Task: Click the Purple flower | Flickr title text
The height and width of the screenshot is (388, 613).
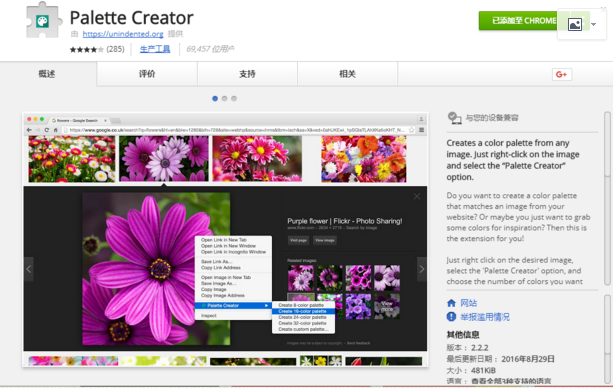Action: point(344,221)
